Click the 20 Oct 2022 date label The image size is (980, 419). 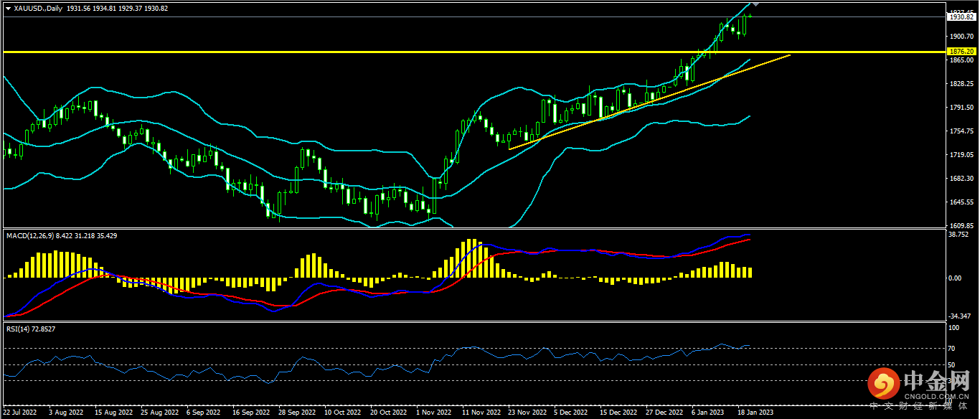tap(388, 413)
